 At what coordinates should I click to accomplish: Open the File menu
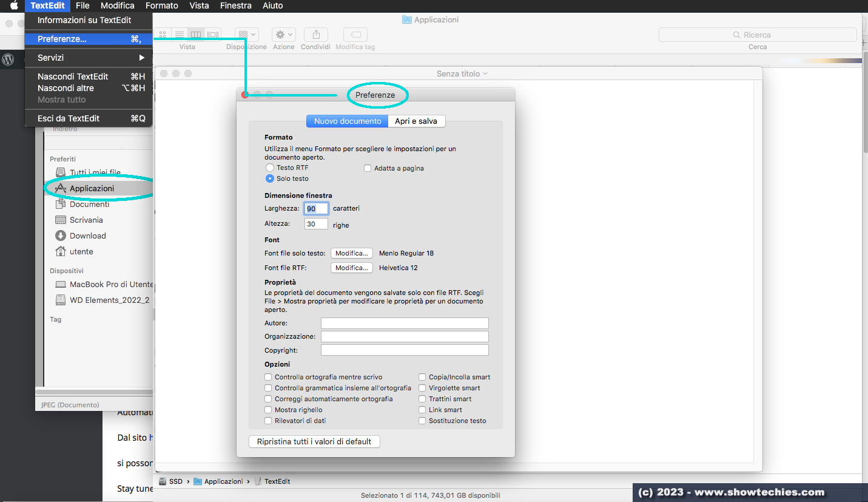82,5
